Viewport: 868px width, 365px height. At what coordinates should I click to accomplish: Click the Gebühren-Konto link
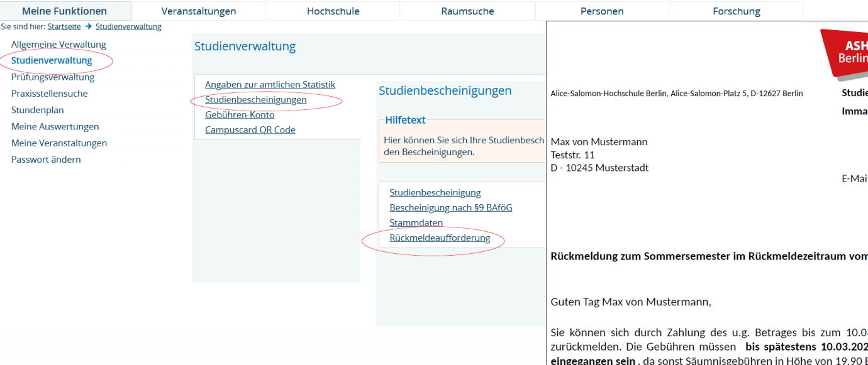(x=240, y=115)
